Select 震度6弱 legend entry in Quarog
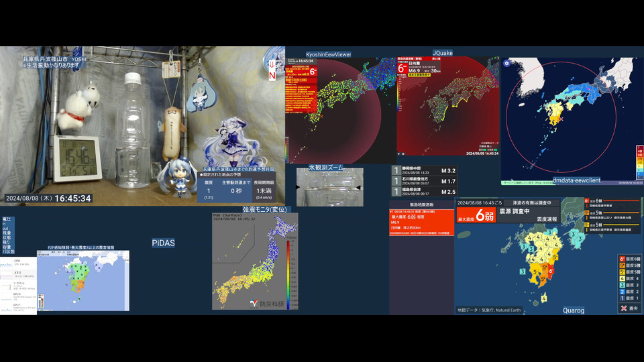644x362 pixels. coord(630,259)
